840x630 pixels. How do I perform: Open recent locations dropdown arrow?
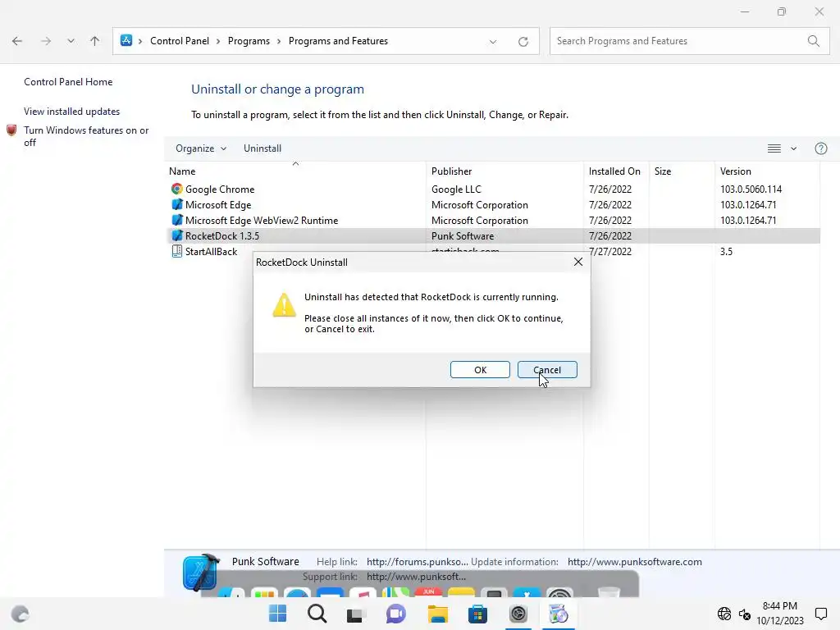[71, 41]
